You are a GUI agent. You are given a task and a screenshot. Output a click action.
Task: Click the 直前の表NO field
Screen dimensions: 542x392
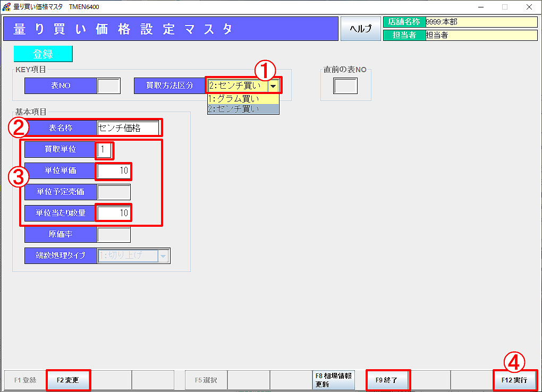(x=345, y=86)
